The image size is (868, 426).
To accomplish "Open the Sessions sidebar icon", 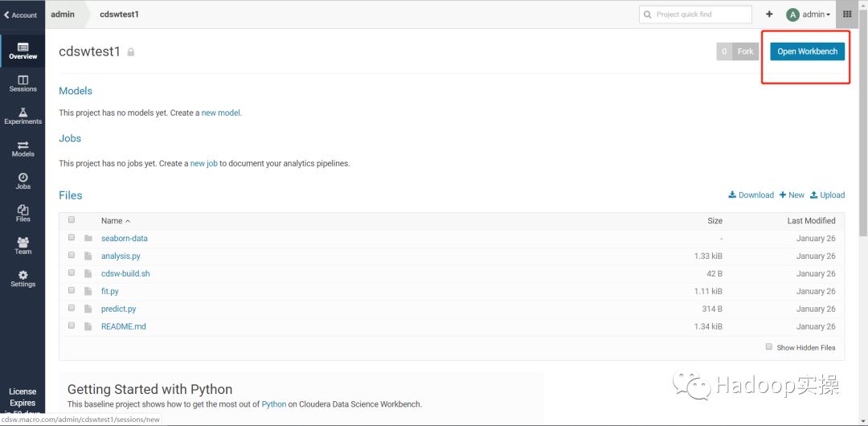I will tap(23, 83).
